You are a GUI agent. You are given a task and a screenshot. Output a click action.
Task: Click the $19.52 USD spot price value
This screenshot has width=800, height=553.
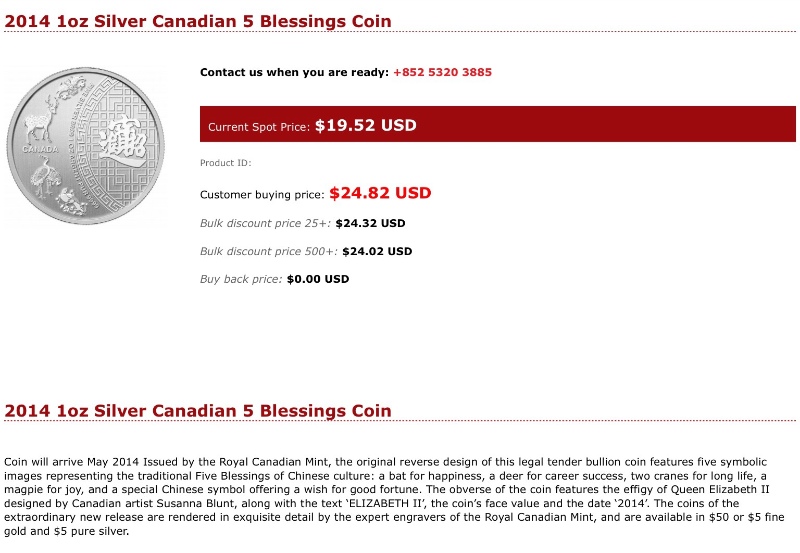click(x=365, y=125)
